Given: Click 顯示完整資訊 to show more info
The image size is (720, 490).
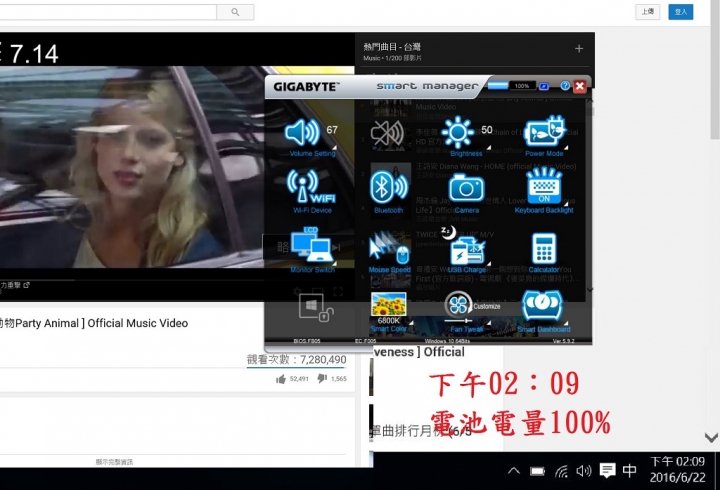Looking at the screenshot, I should pos(114,462).
